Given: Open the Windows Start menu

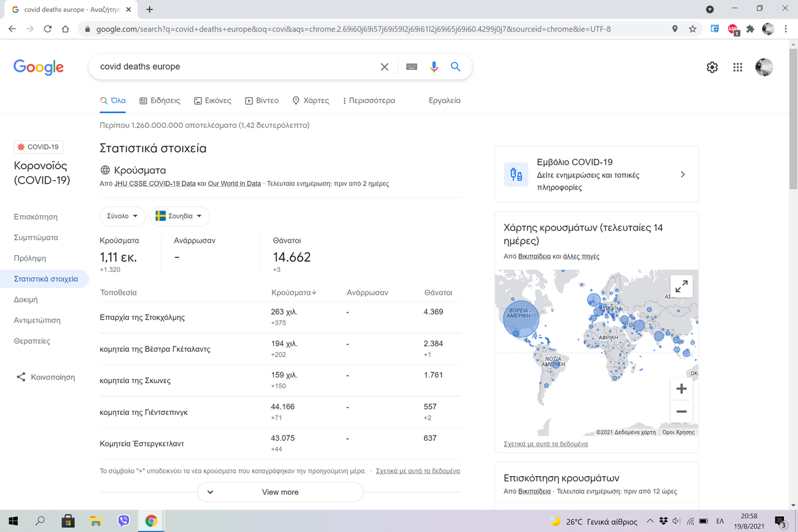Looking at the screenshot, I should click(13, 521).
